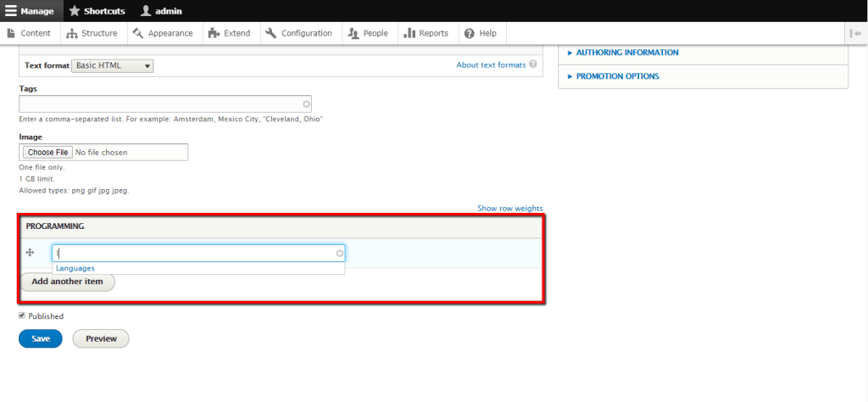
Task: Expand Promotion Options section
Action: click(617, 76)
